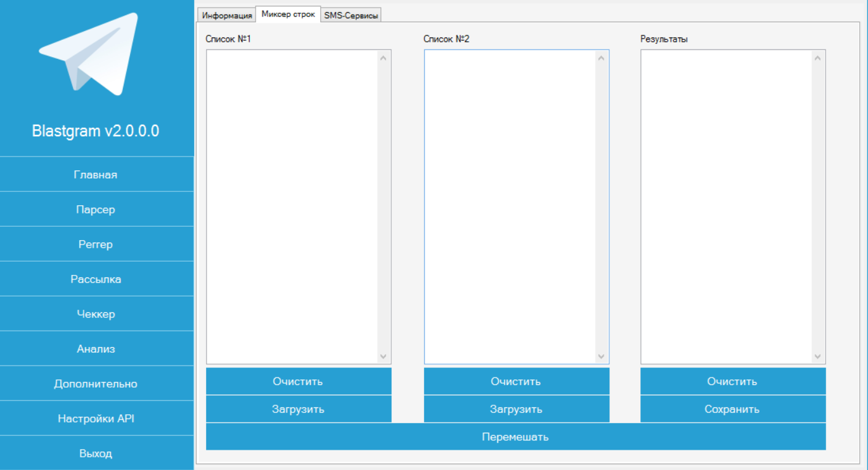Switch to the Информация tab
The width and height of the screenshot is (868, 470).
(x=227, y=15)
